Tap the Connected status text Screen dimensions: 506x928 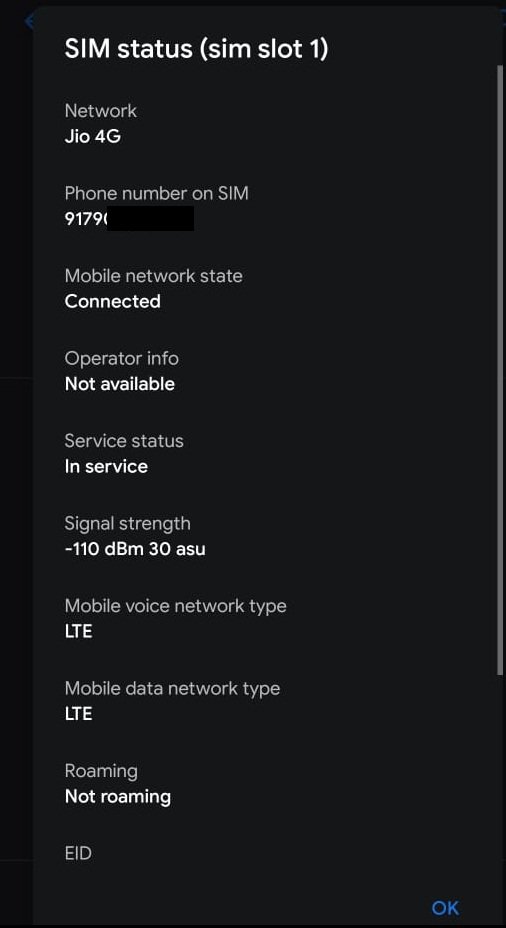pyautogui.click(x=112, y=301)
